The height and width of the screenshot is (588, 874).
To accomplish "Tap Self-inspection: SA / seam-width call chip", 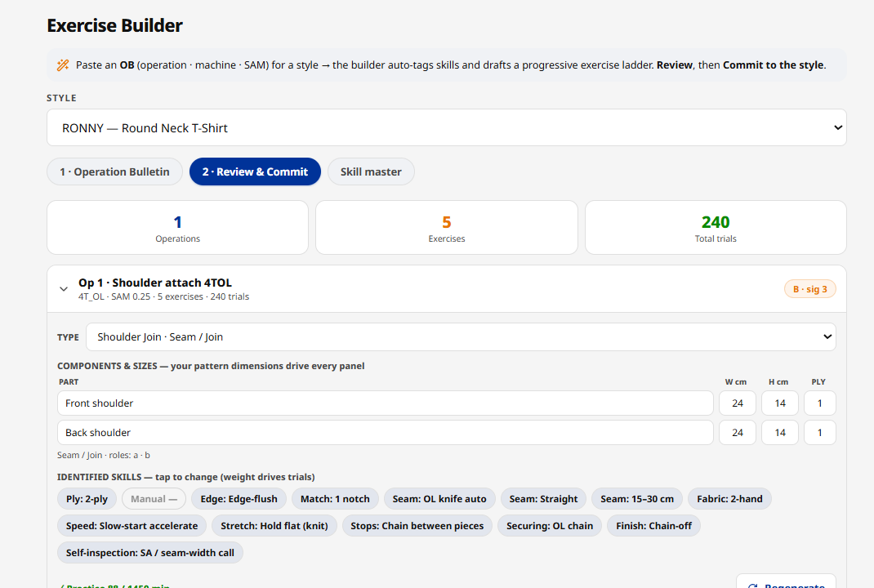I will click(150, 552).
